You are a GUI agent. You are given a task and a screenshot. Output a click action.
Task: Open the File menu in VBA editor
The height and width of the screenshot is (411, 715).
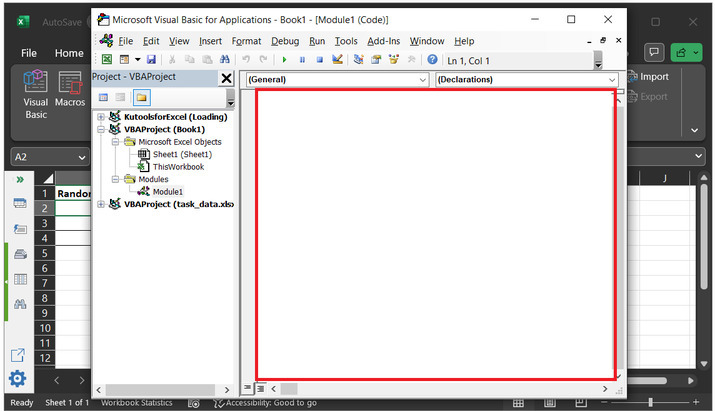(x=125, y=41)
